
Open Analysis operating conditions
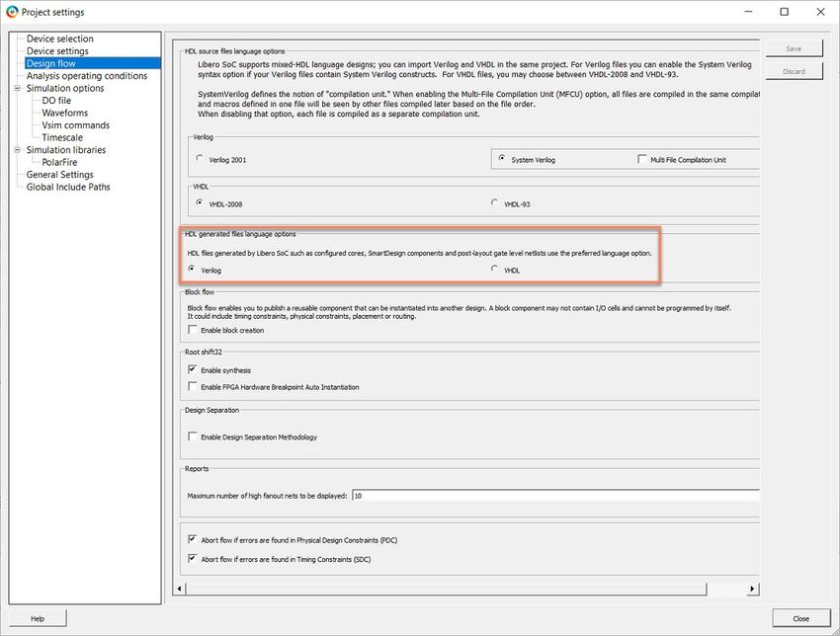87,75
